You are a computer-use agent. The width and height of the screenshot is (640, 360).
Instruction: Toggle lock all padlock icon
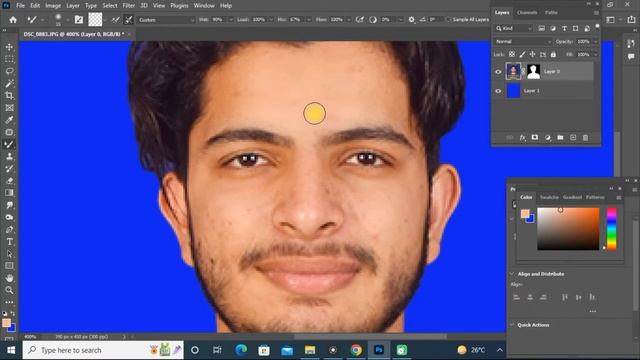pyautogui.click(x=553, y=54)
